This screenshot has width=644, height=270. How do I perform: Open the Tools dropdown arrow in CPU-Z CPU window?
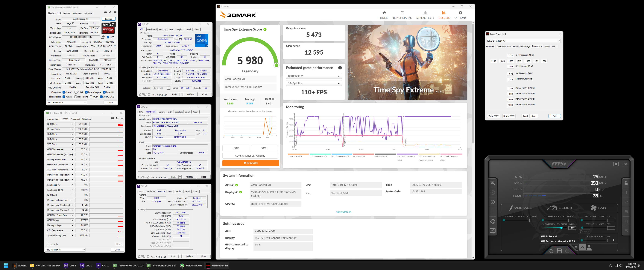(x=181, y=94)
